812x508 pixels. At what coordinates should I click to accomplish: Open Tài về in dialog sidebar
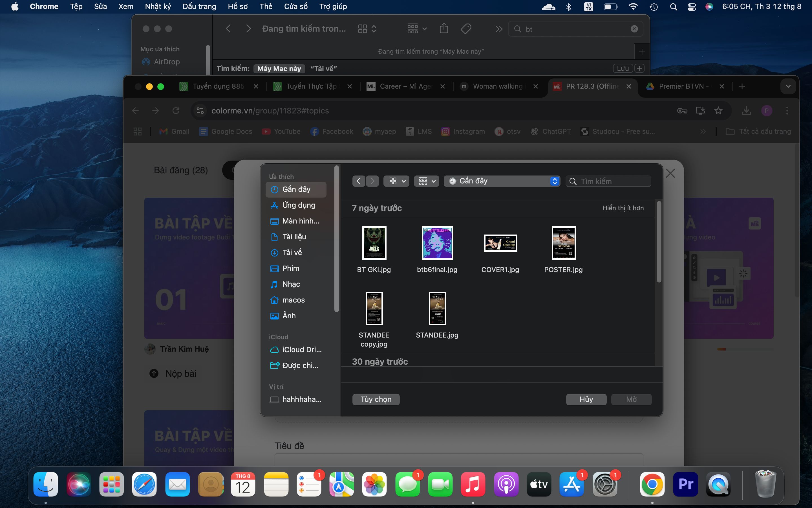pyautogui.click(x=295, y=253)
